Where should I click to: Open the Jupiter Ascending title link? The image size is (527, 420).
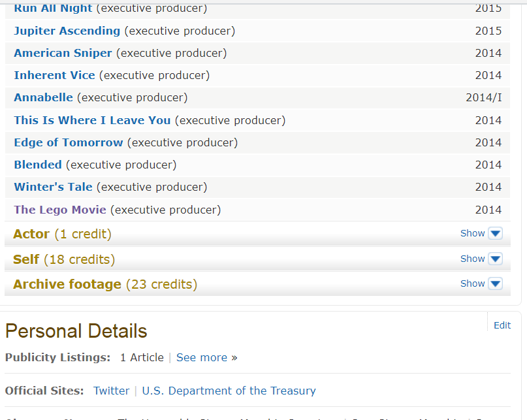pos(67,31)
